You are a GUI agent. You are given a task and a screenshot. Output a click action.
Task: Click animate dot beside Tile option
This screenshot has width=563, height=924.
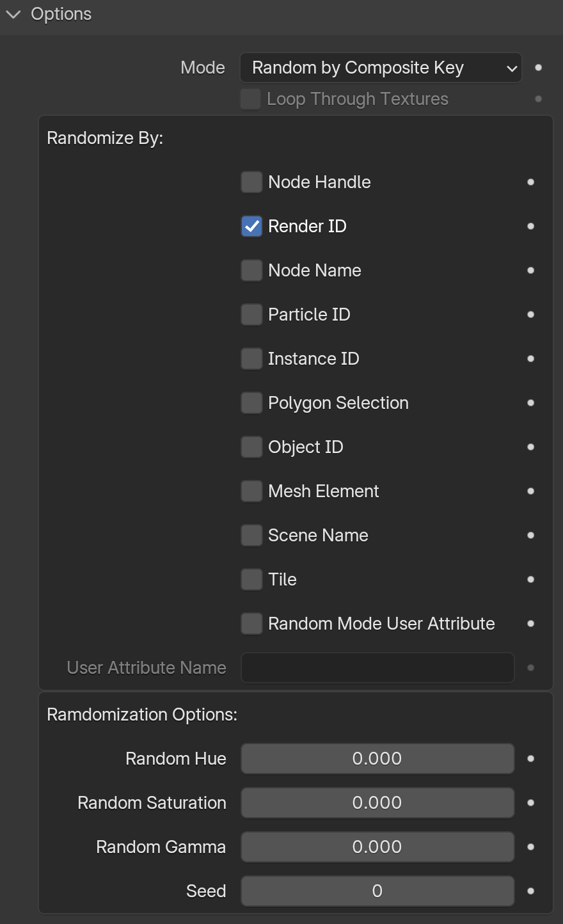click(x=530, y=580)
